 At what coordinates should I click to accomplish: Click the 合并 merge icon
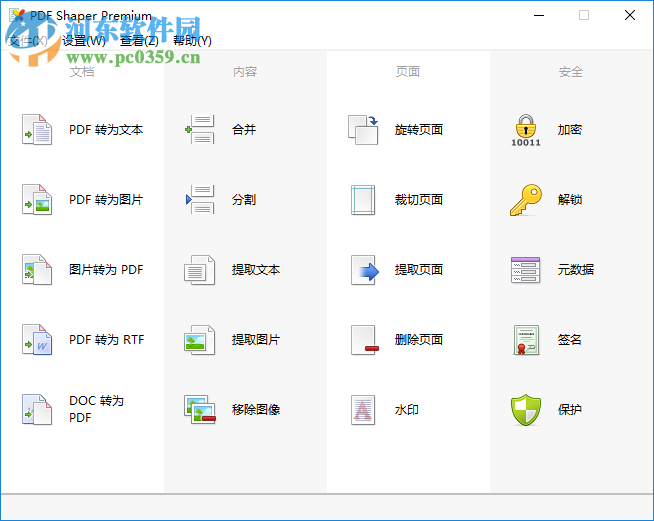(x=200, y=130)
